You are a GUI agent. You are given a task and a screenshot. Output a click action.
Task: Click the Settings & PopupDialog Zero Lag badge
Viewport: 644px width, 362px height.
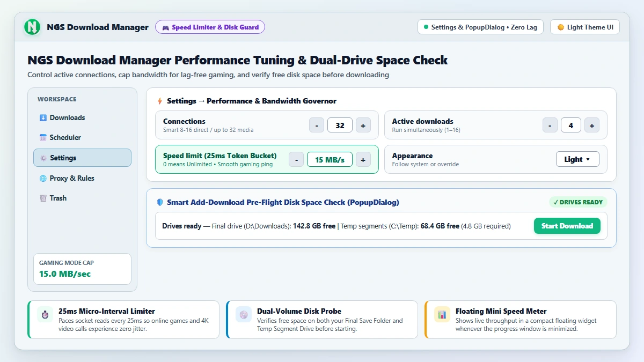click(480, 27)
